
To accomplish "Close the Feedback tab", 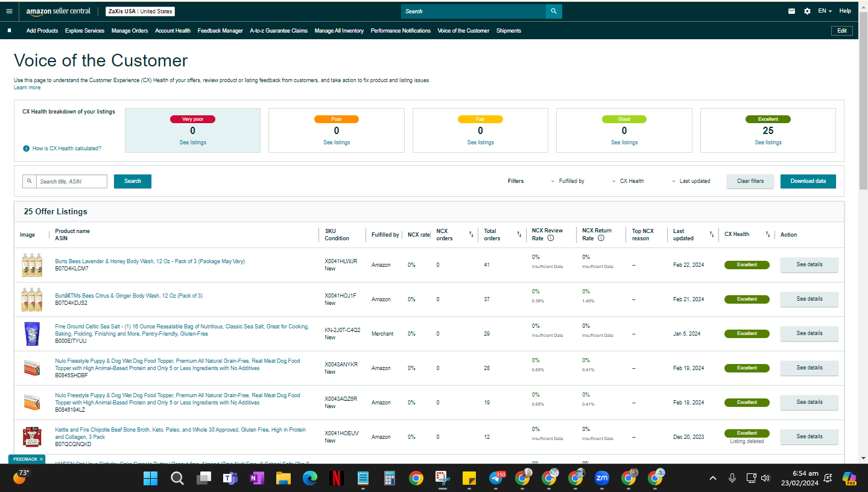I will tap(41, 459).
